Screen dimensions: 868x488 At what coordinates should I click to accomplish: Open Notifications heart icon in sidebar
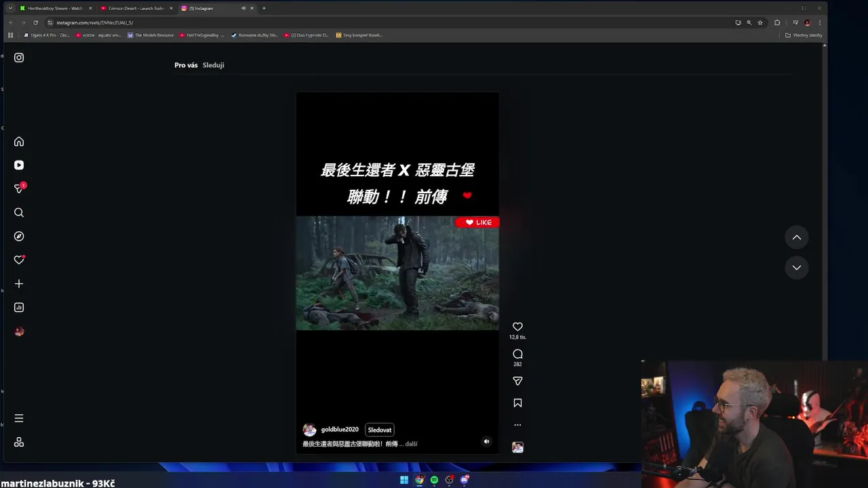[19, 260]
